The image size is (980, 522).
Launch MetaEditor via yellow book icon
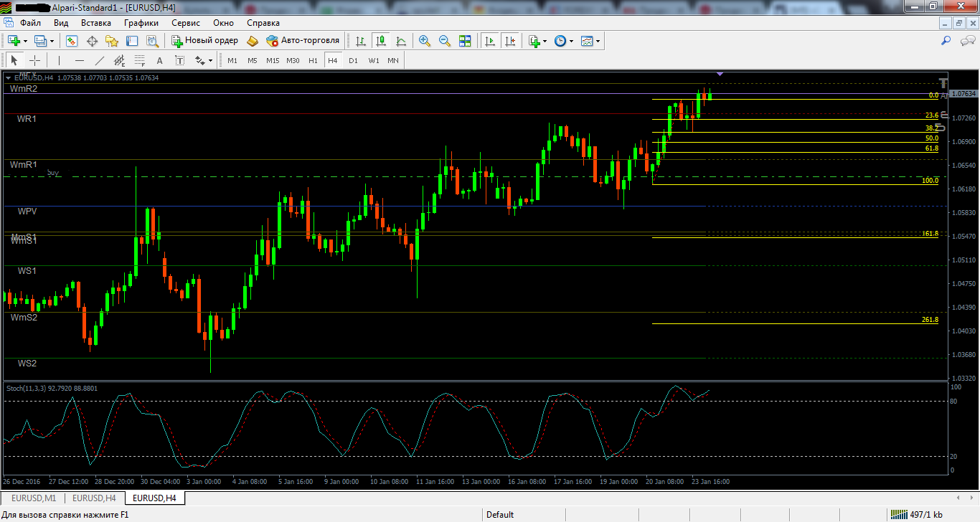point(253,41)
